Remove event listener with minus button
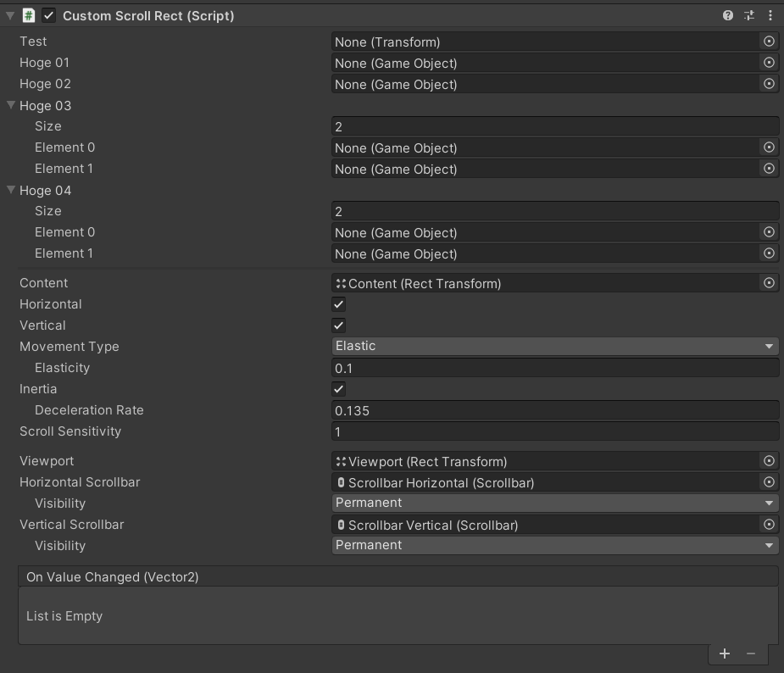 (750, 654)
